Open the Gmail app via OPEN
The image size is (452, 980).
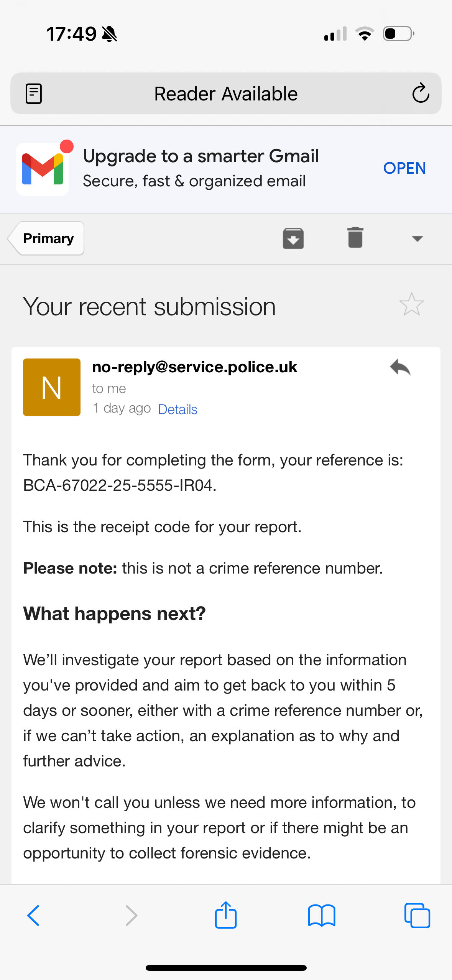[x=404, y=168]
